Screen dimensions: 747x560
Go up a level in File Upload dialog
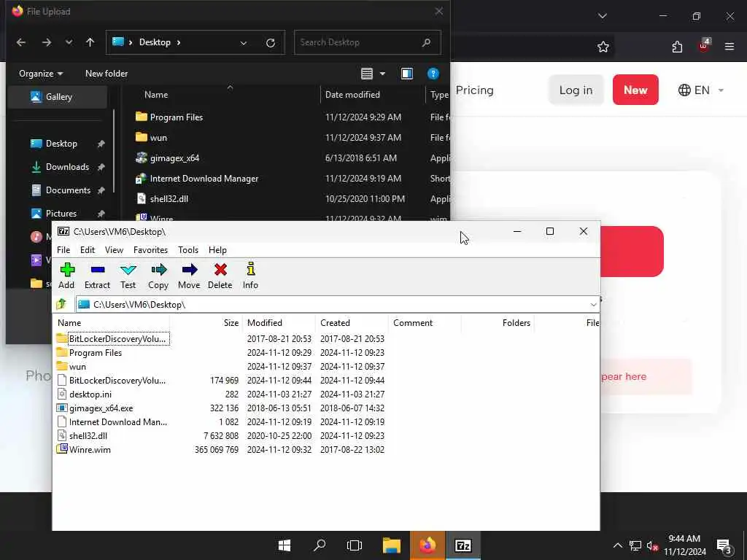90,42
